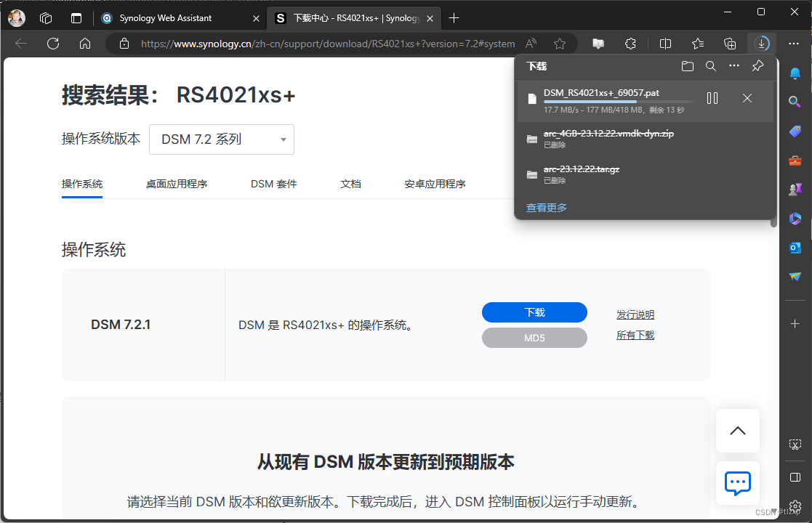Open the sidebar paper plane Drop icon

[x=795, y=277]
